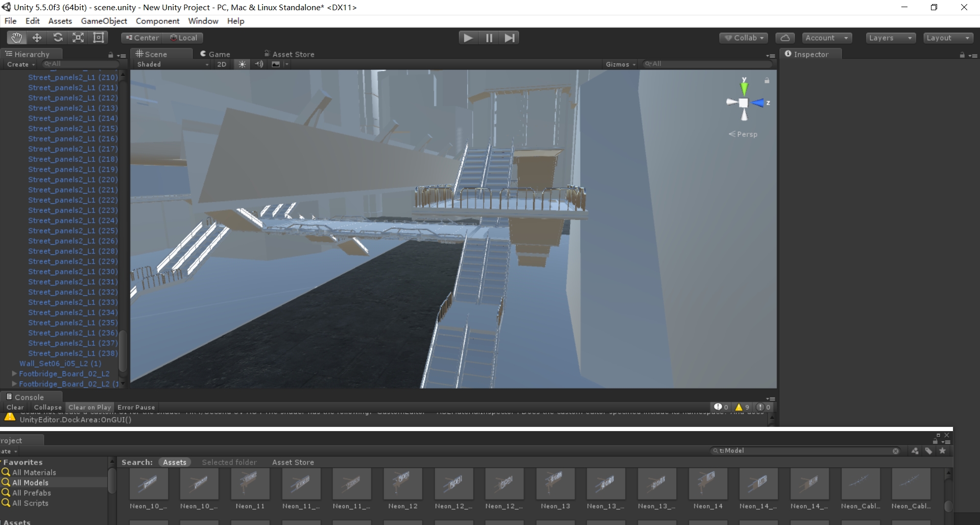Toggle scene lighting

click(242, 64)
